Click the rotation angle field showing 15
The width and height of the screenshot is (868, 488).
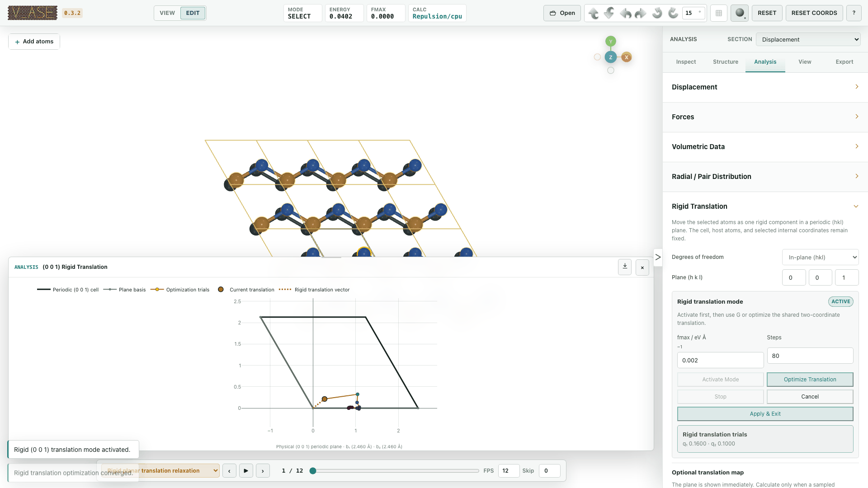point(694,13)
